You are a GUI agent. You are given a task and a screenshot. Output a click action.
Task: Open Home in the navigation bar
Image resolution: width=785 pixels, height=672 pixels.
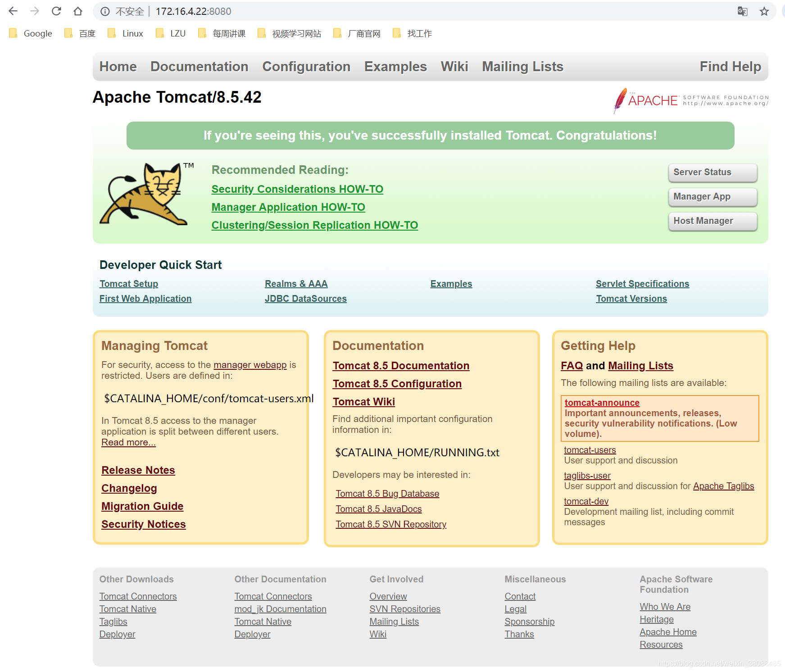pos(118,67)
